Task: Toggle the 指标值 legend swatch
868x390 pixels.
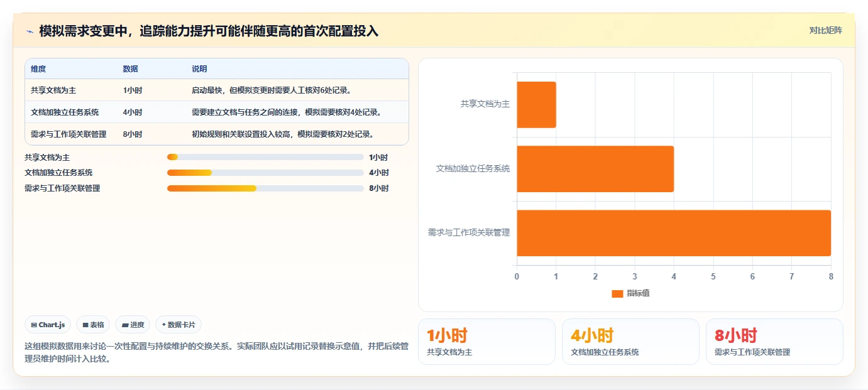Action: (x=617, y=293)
